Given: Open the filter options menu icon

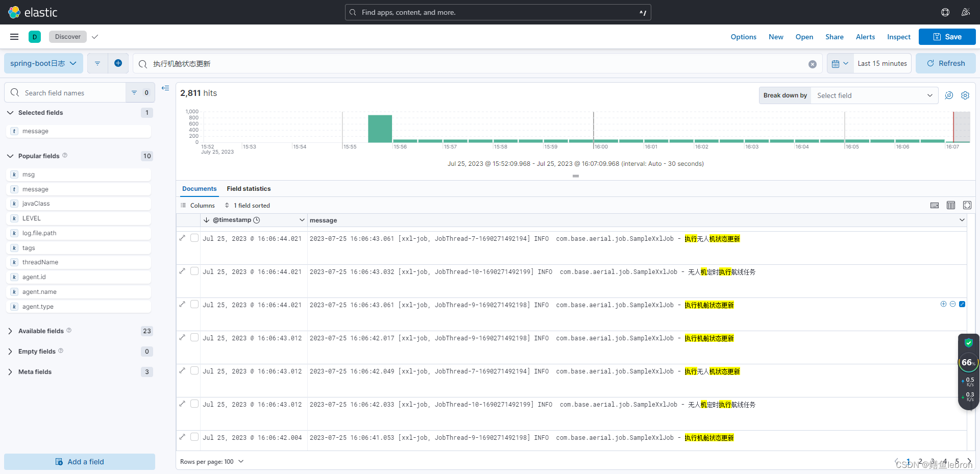Looking at the screenshot, I should [97, 63].
